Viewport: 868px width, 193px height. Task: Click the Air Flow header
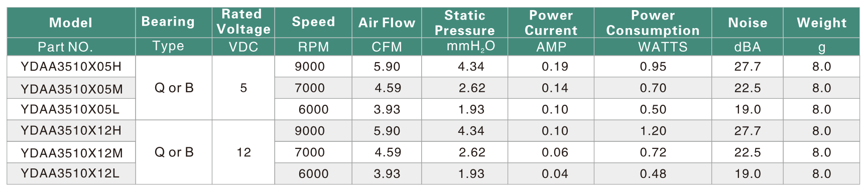[387, 23]
